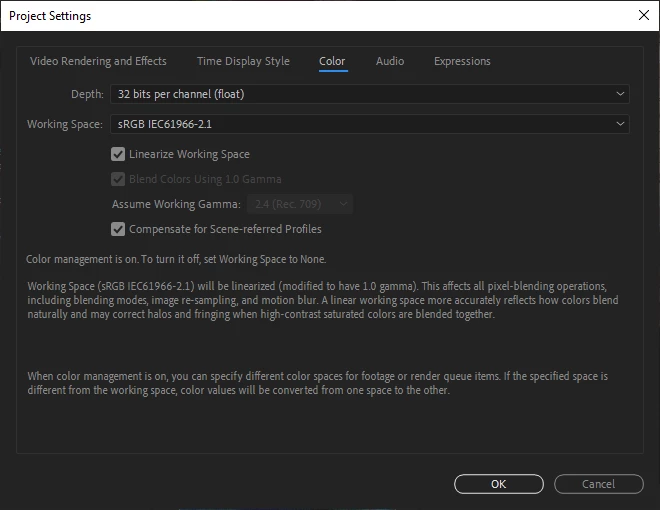Screen dimensions: 660x510
Task: Open the Assume Working Gamma dropdown
Action: click(x=300, y=204)
